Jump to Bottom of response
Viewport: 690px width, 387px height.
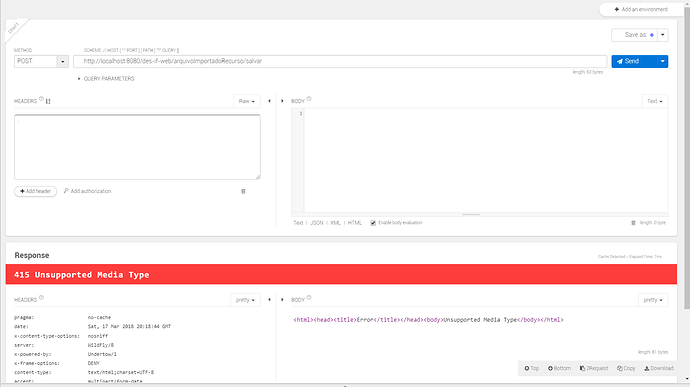[x=559, y=369]
